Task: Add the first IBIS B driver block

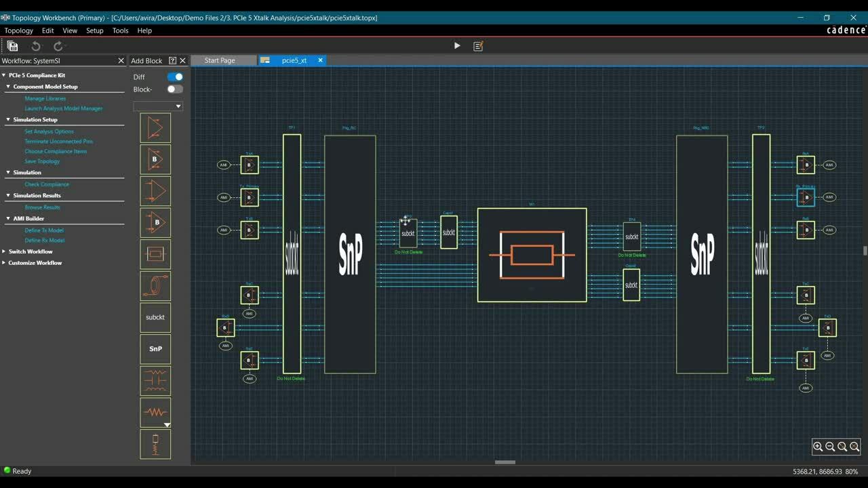Action: coord(155,159)
